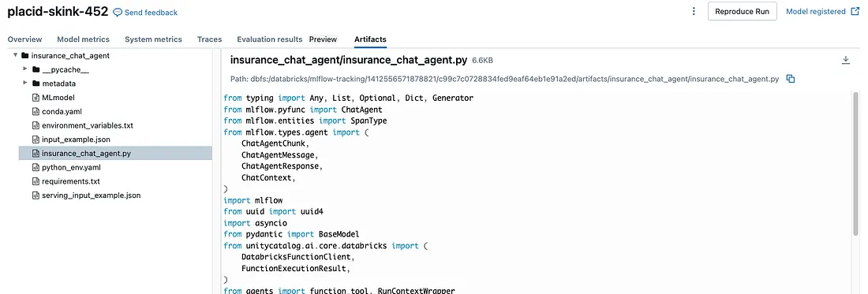Click the Send feedback speech bubble icon
Viewport: 868px width, 294px height.
pos(118,12)
